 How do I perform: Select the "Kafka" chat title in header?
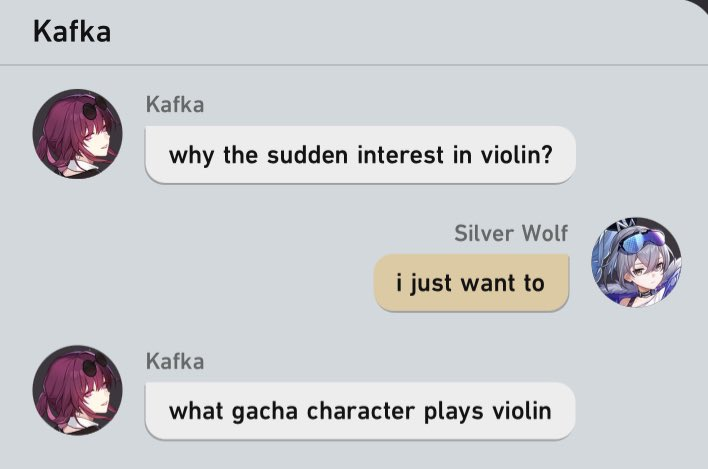pos(72,32)
